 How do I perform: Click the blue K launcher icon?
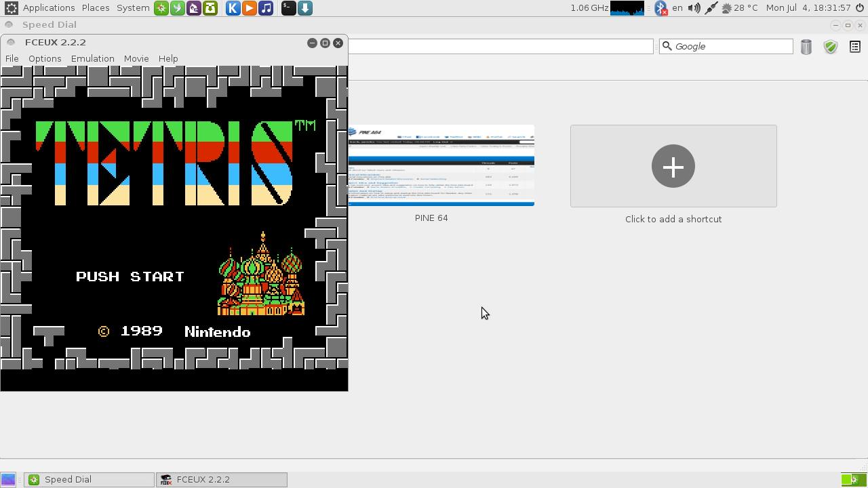(233, 8)
